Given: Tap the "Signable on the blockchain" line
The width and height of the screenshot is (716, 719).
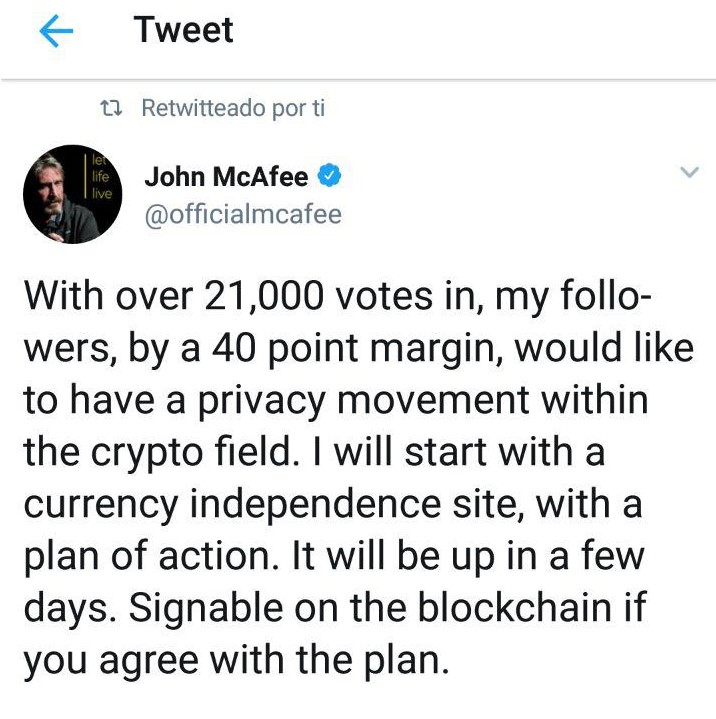Looking at the screenshot, I should [335, 608].
